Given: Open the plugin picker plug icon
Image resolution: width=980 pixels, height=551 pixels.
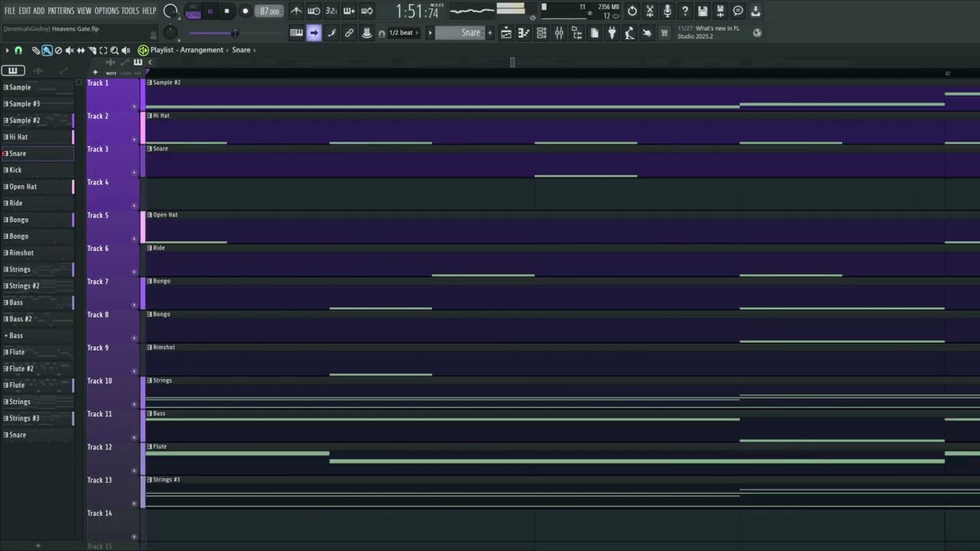Looking at the screenshot, I should pyautogui.click(x=612, y=33).
